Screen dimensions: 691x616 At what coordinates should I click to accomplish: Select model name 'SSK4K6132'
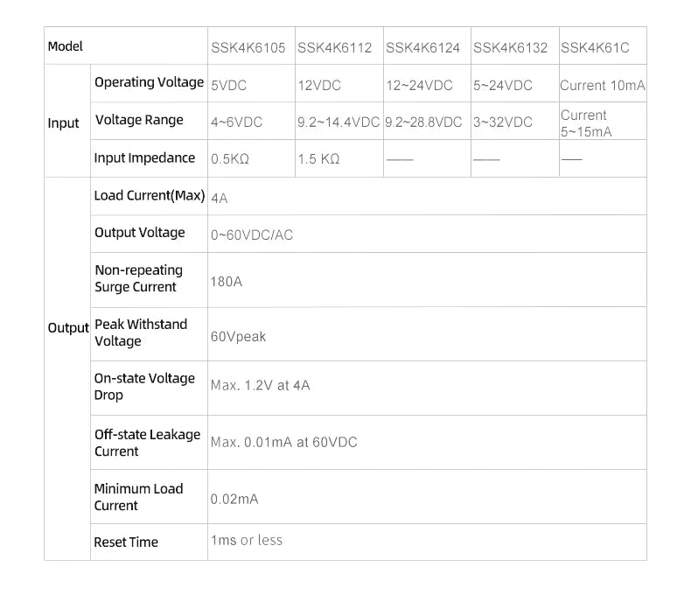510,47
